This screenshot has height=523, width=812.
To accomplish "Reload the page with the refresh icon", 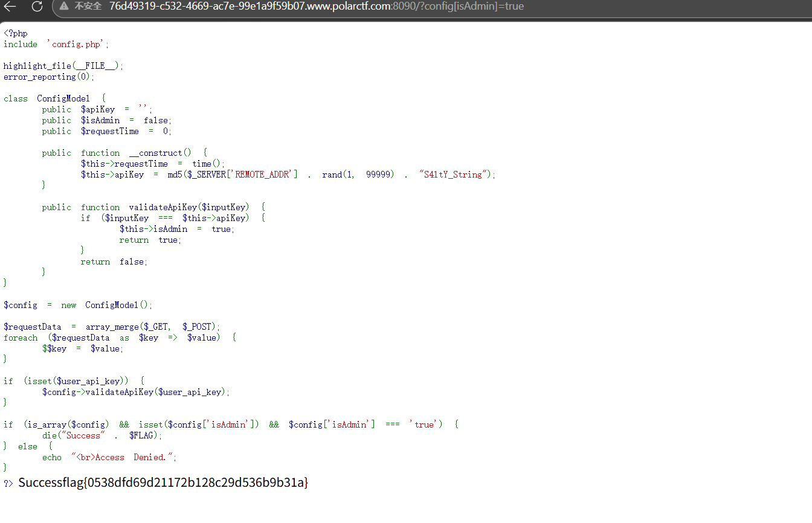I will (x=37, y=7).
